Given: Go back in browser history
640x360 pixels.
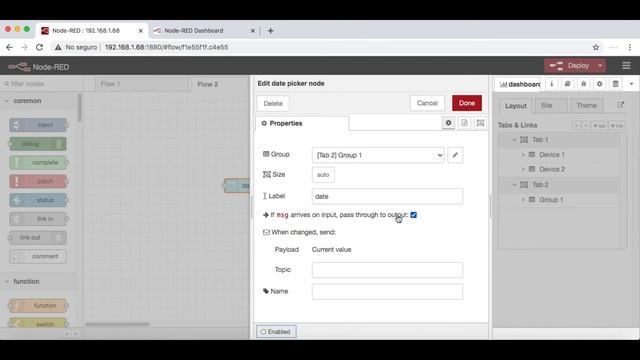Looking at the screenshot, I should [x=9, y=47].
